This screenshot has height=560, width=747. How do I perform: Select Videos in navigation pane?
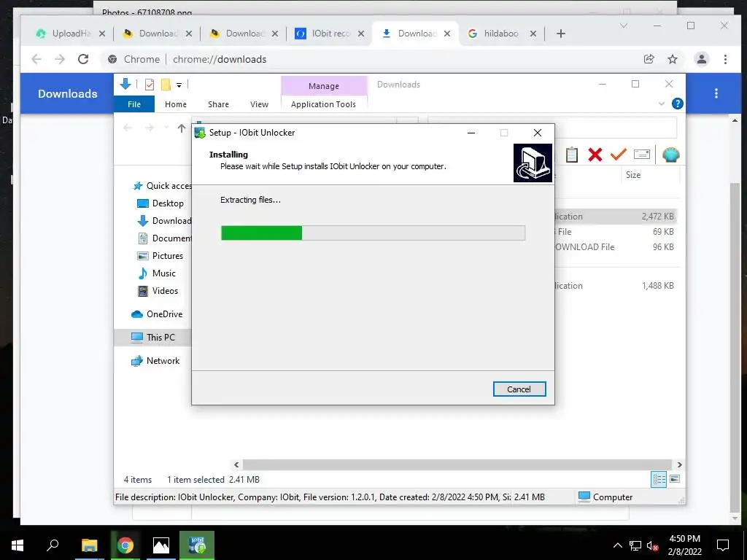158,290
